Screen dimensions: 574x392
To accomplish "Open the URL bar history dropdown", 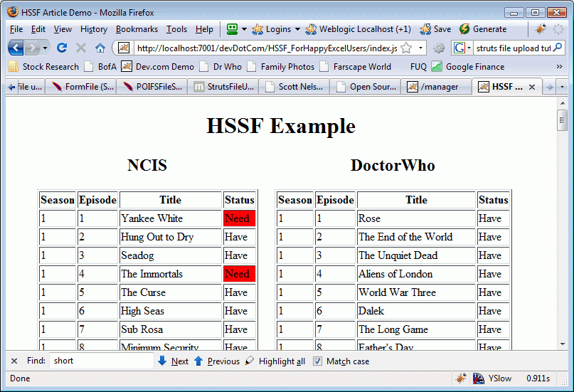I will 420,48.
